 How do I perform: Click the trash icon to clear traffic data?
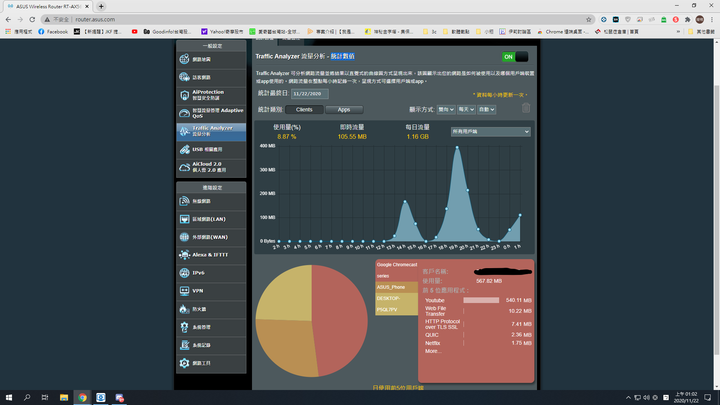click(526, 108)
